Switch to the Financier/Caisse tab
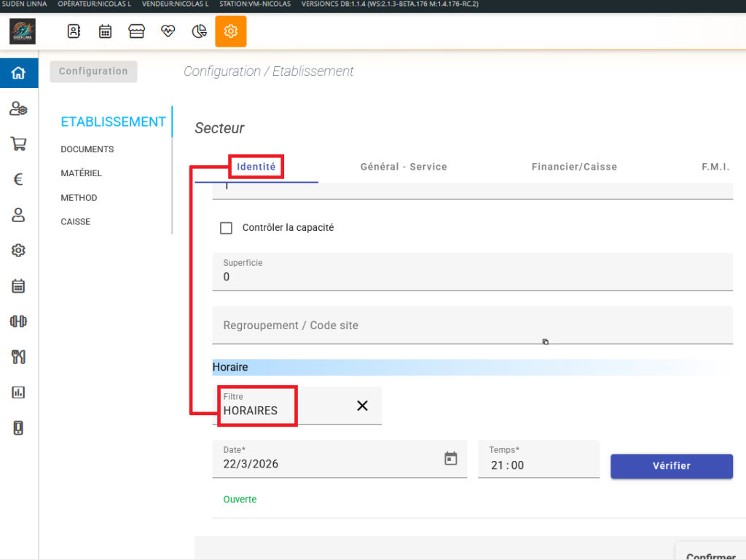This screenshot has height=560, width=746. pyautogui.click(x=574, y=167)
